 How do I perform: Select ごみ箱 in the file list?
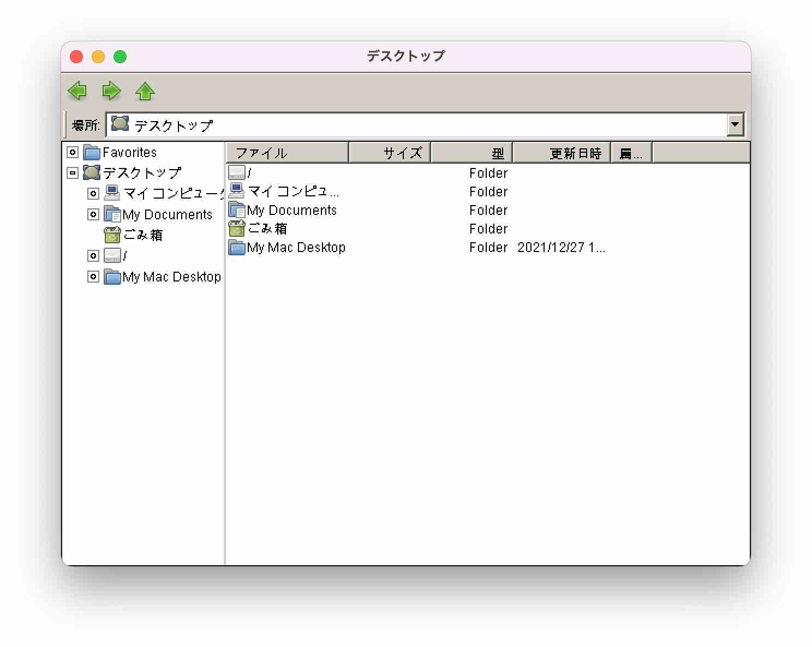click(x=267, y=229)
